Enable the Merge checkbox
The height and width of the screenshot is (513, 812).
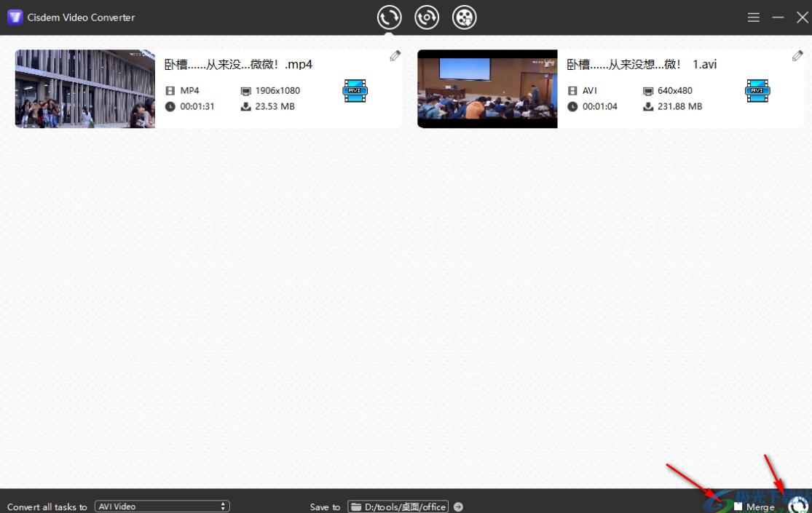tap(738, 506)
